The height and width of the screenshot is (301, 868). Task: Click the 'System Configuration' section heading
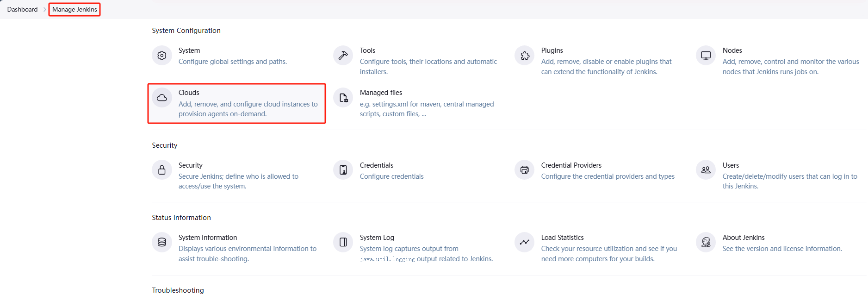point(186,31)
